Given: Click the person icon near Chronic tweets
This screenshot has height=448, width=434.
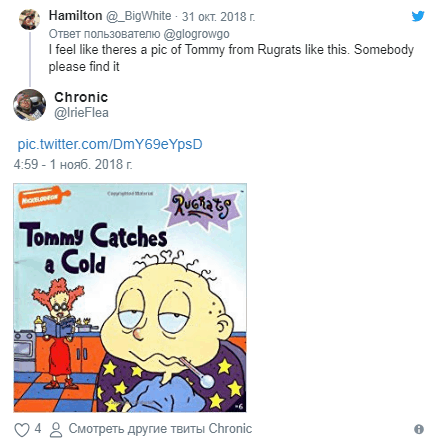Looking at the screenshot, I should tap(56, 430).
